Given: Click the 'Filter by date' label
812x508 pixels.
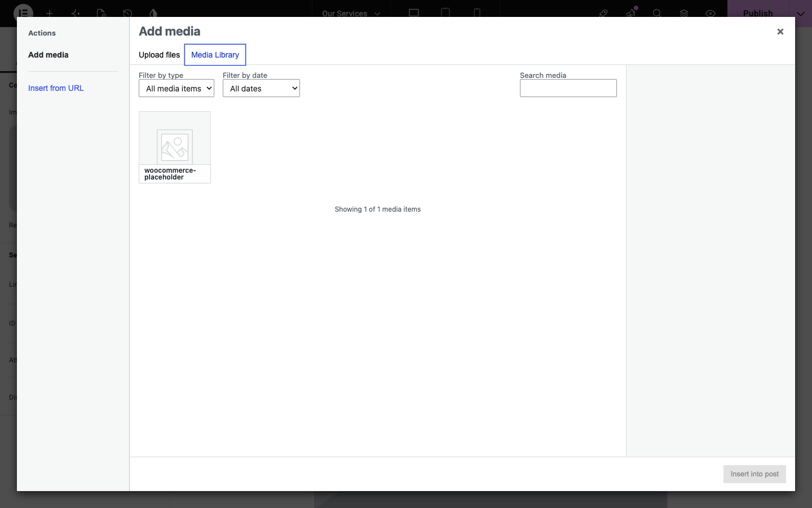Looking at the screenshot, I should pos(245,75).
